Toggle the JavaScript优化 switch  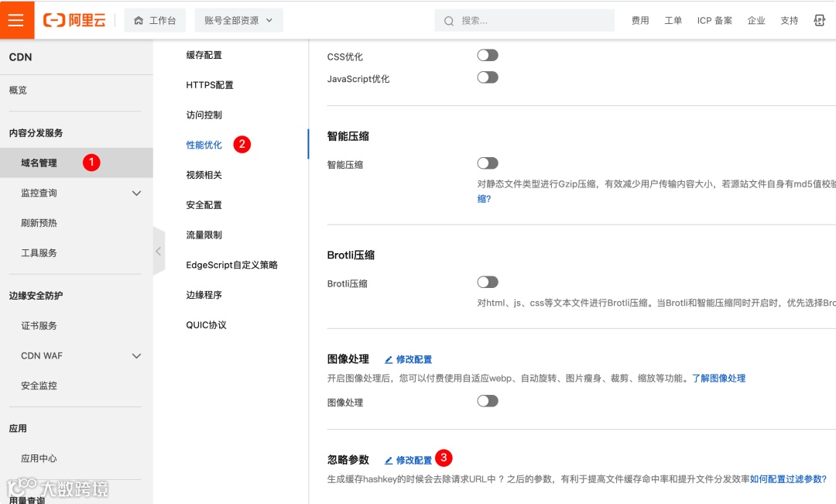point(488,77)
